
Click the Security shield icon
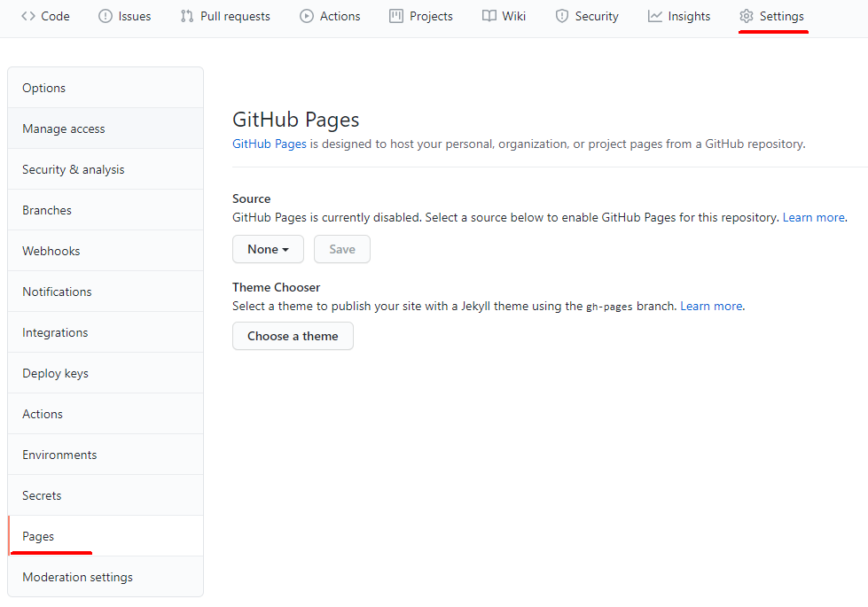pos(562,16)
